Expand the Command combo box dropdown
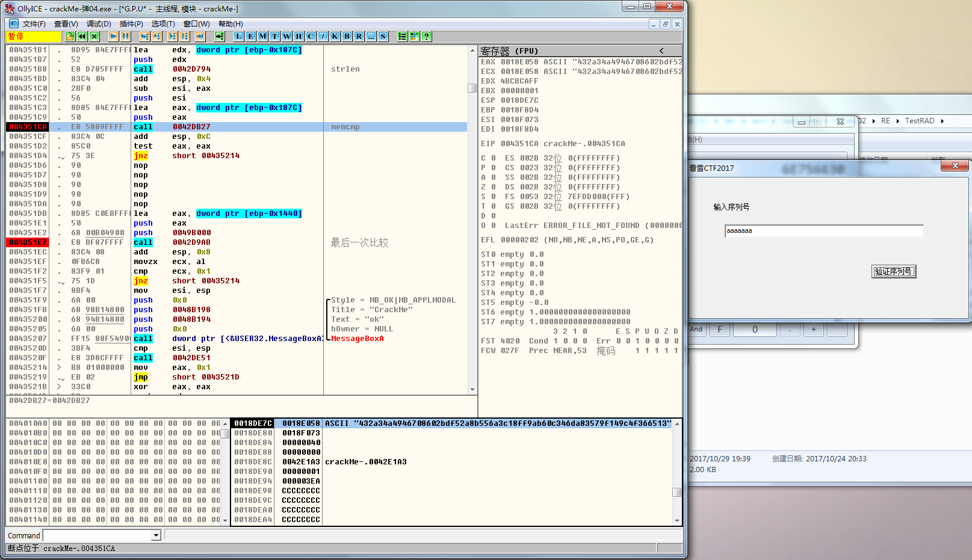 pyautogui.click(x=156, y=535)
